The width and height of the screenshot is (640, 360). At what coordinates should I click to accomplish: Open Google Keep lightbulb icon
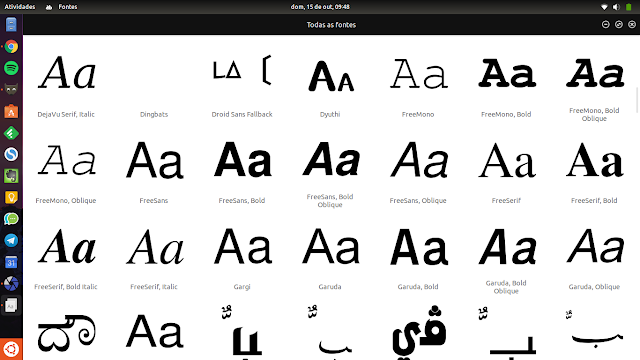coord(11,198)
